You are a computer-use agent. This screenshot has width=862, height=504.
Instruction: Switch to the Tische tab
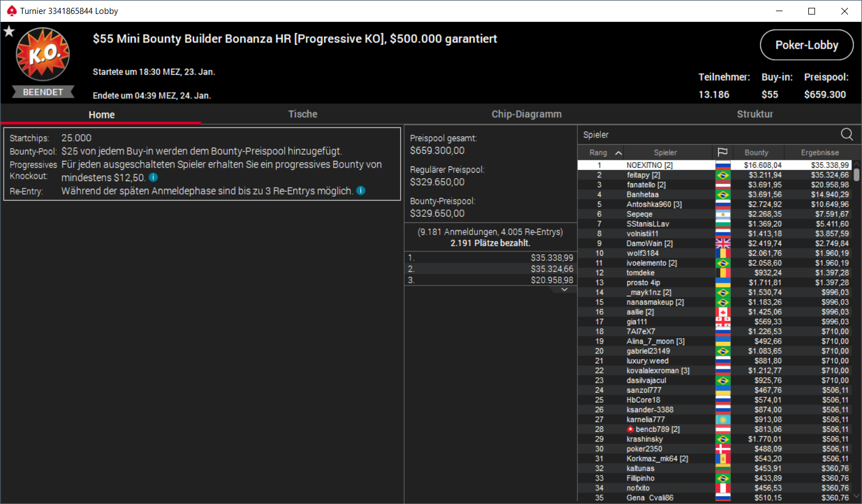(302, 114)
